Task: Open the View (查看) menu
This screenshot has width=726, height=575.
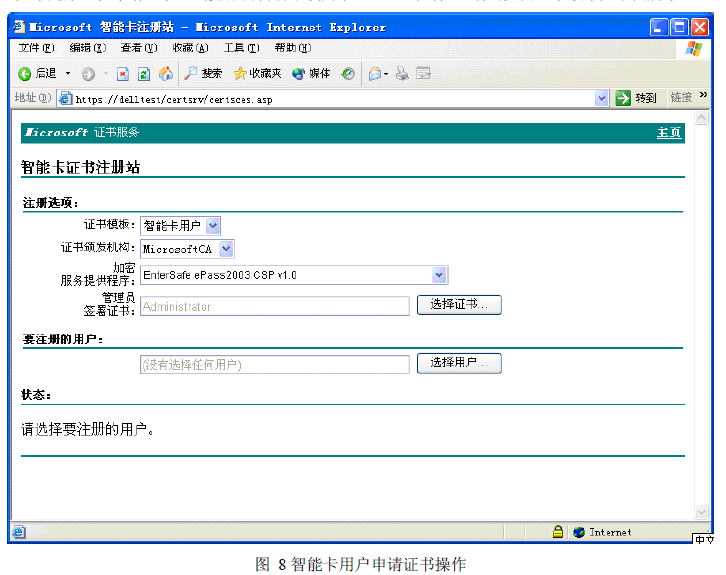Action: click(139, 48)
